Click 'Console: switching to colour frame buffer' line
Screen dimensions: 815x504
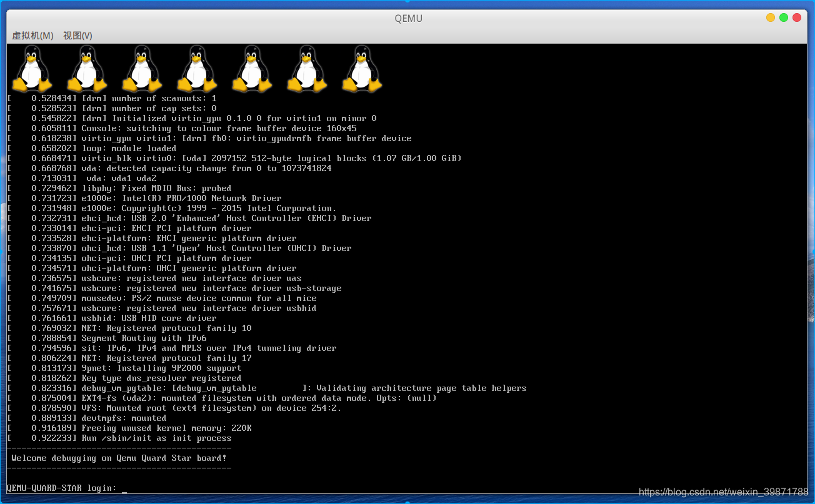tap(182, 128)
